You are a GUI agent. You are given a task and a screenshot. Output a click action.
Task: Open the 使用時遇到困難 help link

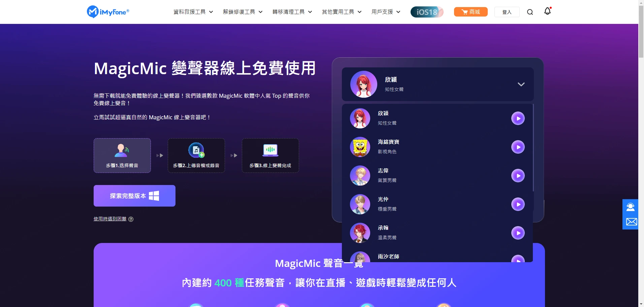110,219
